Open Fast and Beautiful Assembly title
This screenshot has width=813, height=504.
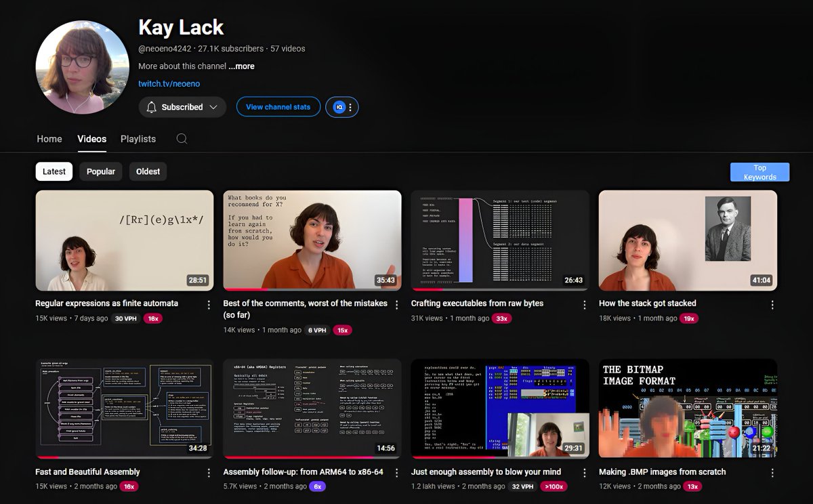(87, 472)
